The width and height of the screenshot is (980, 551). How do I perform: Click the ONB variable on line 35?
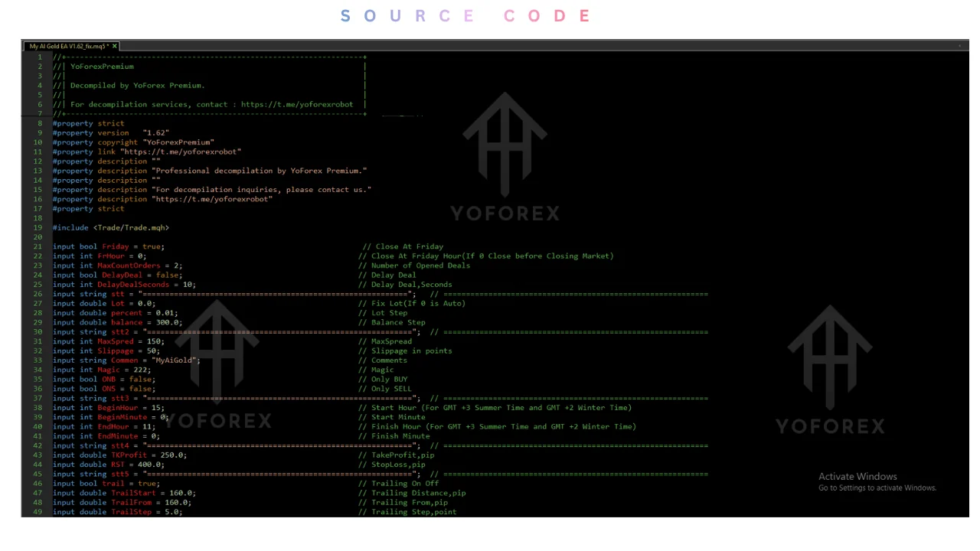109,379
